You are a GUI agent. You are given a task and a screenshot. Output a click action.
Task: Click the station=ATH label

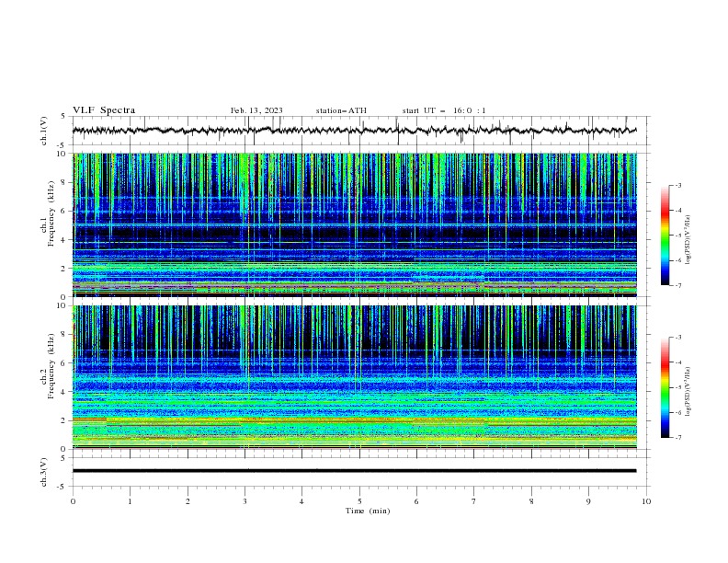(x=341, y=110)
